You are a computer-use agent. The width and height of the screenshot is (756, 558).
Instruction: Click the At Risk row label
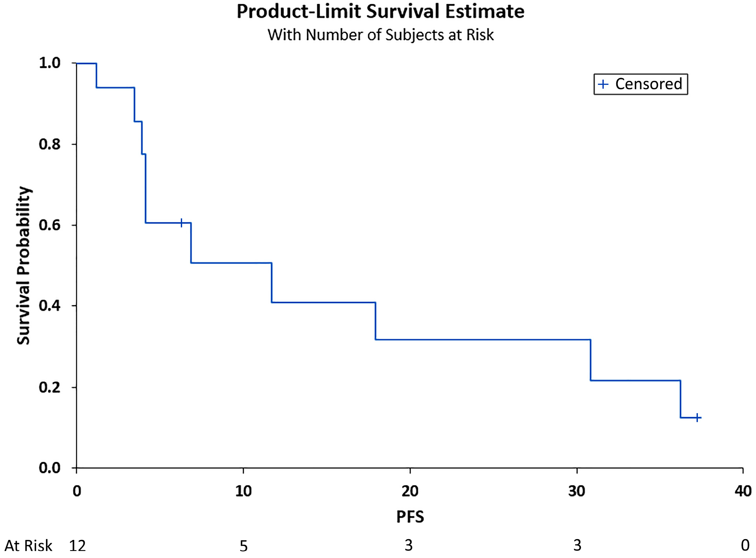pyautogui.click(x=28, y=545)
